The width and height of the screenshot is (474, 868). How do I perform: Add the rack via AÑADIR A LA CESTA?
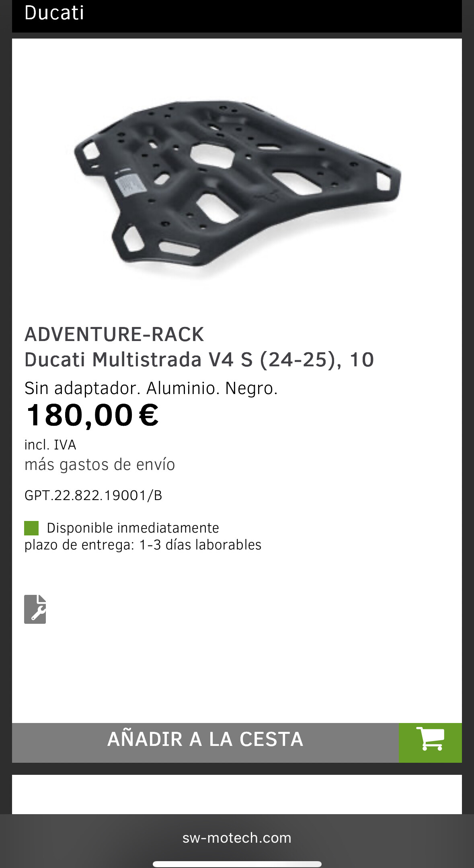point(205,743)
